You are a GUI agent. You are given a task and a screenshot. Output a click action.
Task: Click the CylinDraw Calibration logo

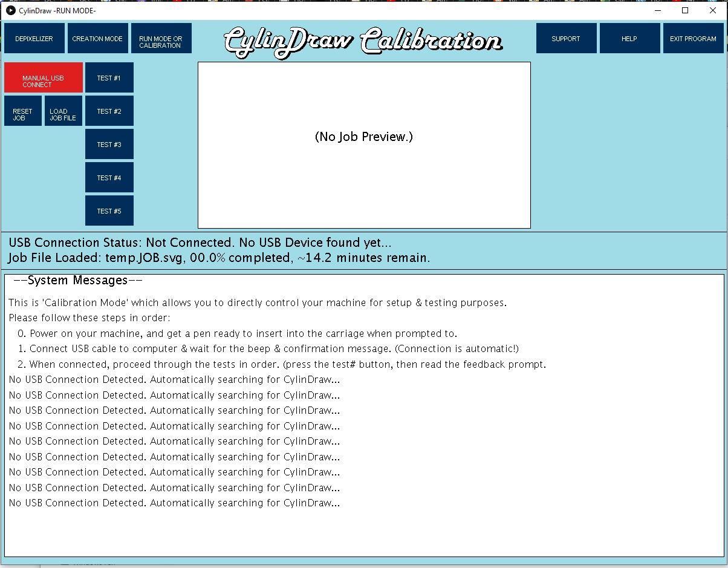click(363, 39)
